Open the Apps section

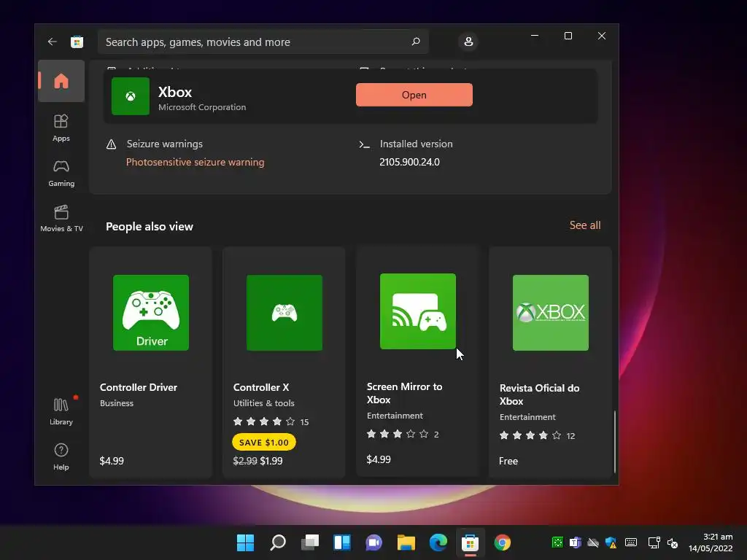click(61, 128)
